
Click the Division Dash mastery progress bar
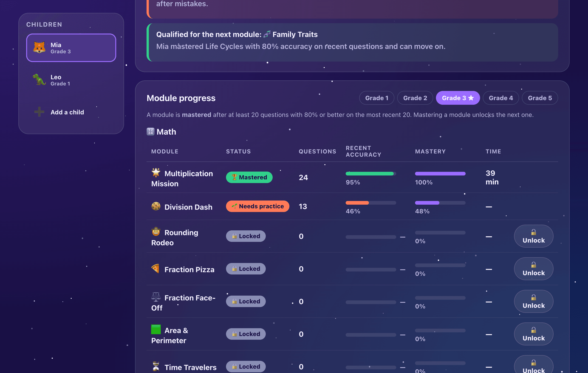pos(440,203)
